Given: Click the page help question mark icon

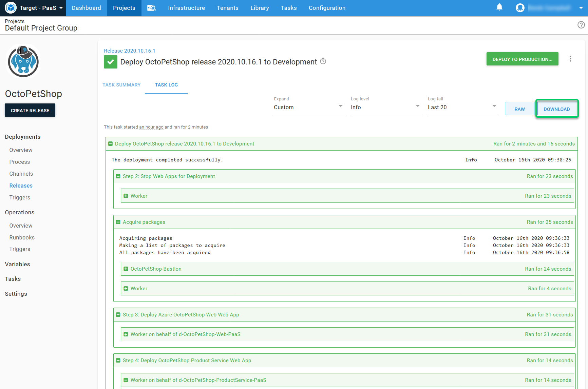Looking at the screenshot, I should click(581, 25).
